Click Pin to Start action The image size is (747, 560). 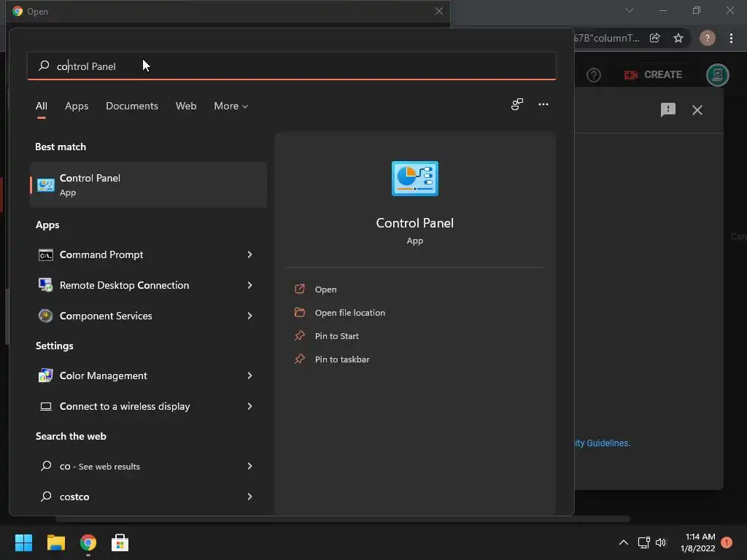tap(337, 335)
